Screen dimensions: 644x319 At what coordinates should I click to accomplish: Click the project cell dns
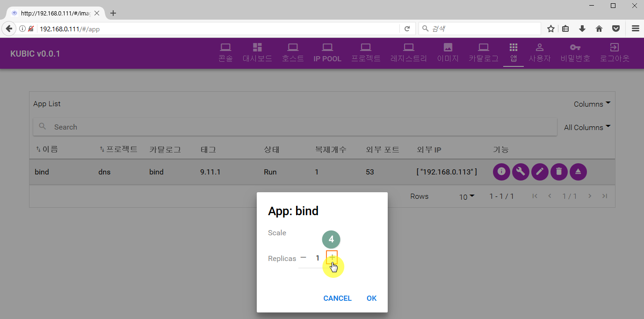click(x=104, y=172)
